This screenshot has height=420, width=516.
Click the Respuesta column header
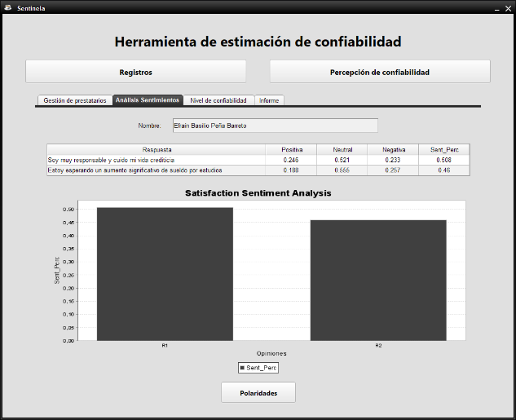(x=157, y=149)
